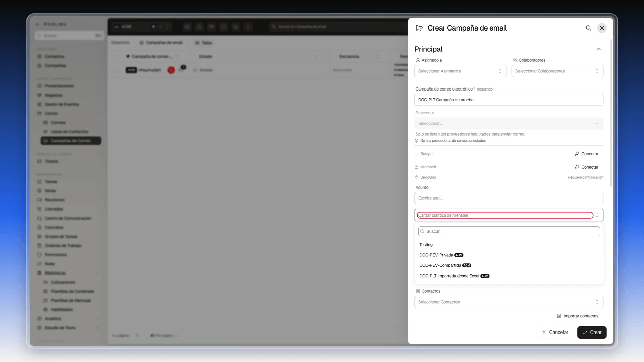This screenshot has height=362, width=644.
Task: Edit the Campaña de correo electrónico name field
Action: point(509,100)
